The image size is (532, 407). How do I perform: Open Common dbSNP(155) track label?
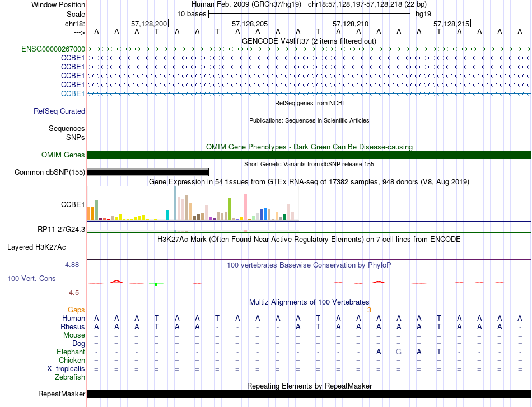[49, 172]
